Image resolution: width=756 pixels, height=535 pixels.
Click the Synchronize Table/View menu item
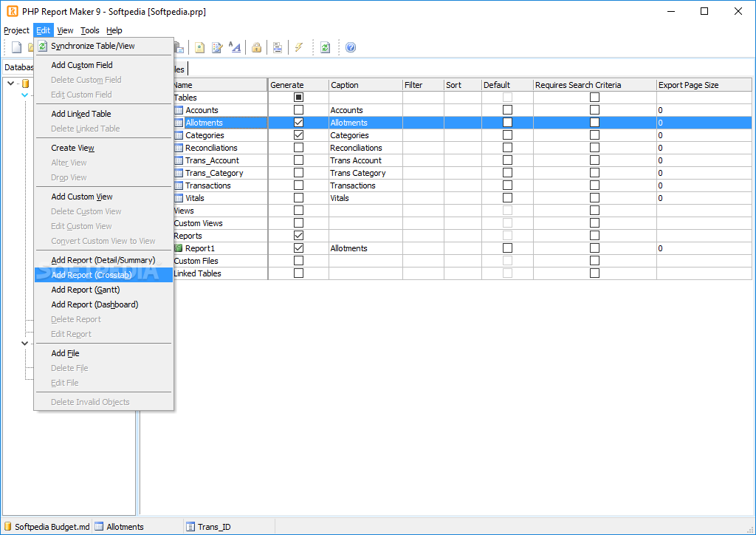(x=103, y=46)
